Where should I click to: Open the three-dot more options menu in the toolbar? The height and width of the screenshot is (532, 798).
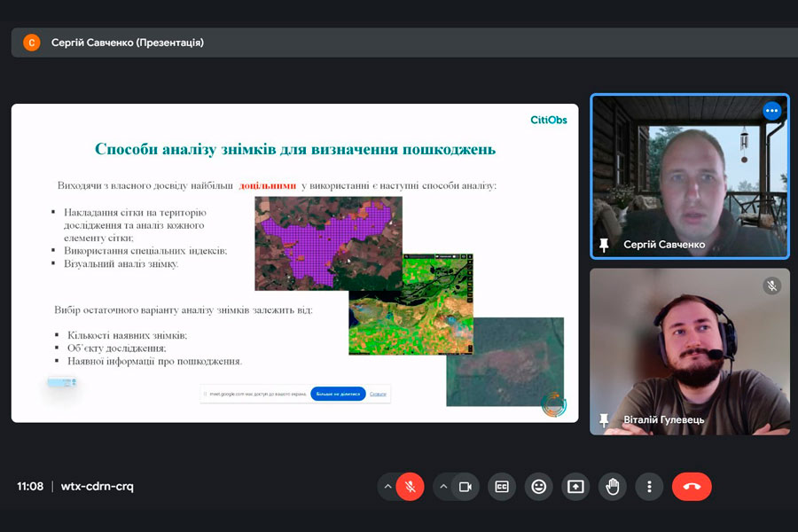649,487
